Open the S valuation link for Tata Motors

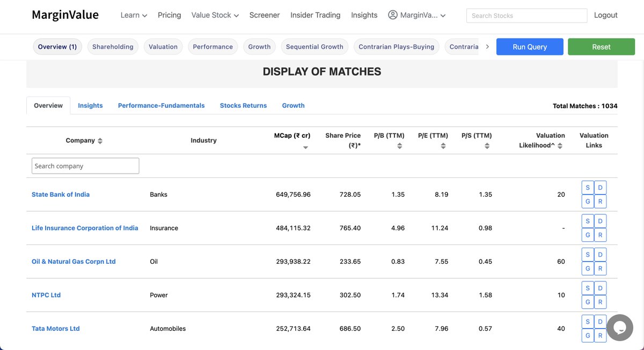pos(588,322)
